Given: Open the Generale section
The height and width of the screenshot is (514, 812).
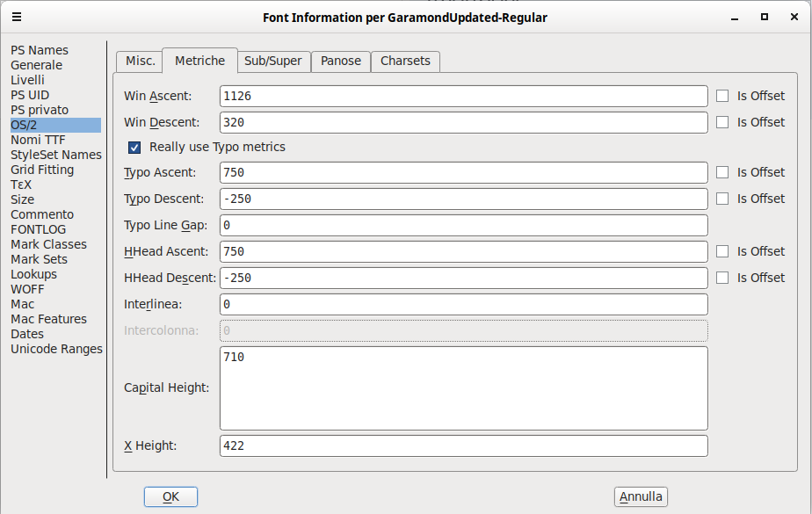Looking at the screenshot, I should pos(36,65).
